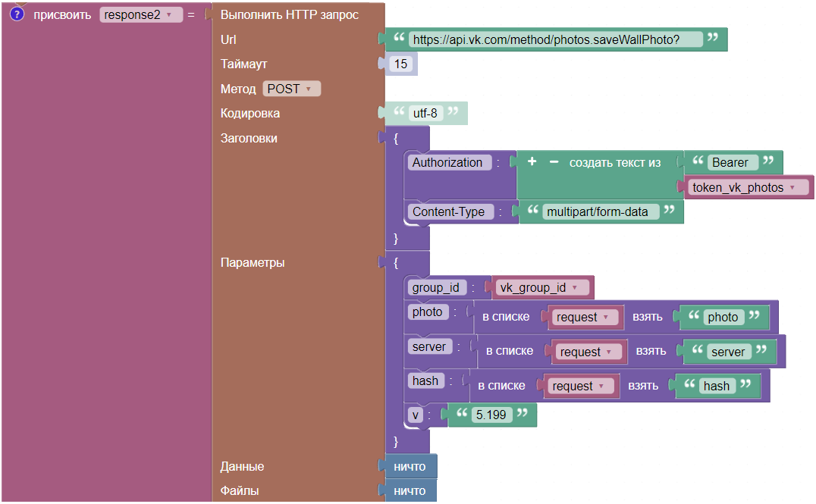
Task: Edit the utf-8 encoding text field
Action: point(425,113)
